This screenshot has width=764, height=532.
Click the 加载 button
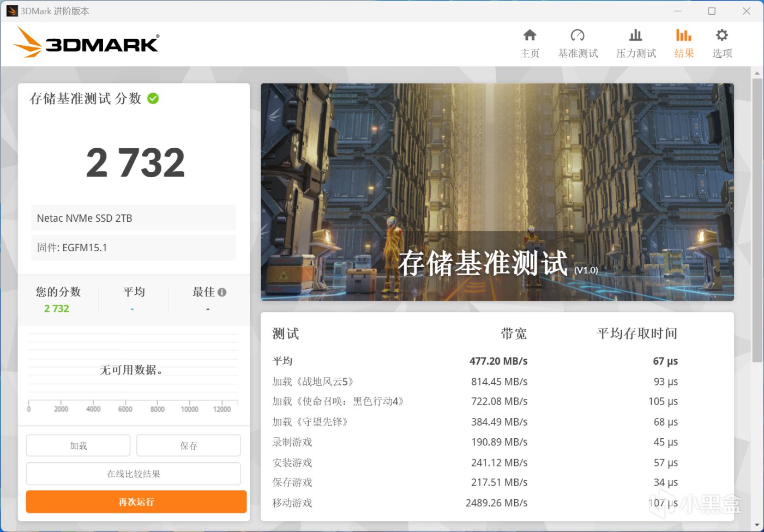click(78, 445)
